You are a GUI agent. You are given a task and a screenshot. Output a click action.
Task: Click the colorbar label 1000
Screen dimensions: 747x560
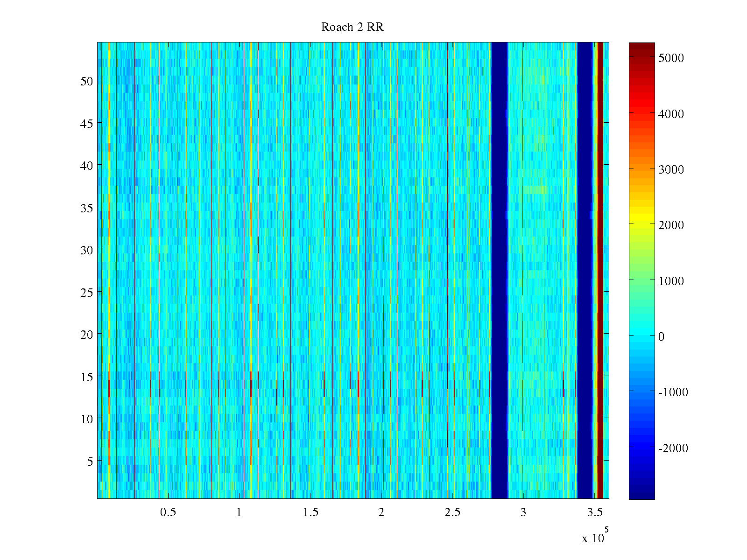[x=671, y=281]
